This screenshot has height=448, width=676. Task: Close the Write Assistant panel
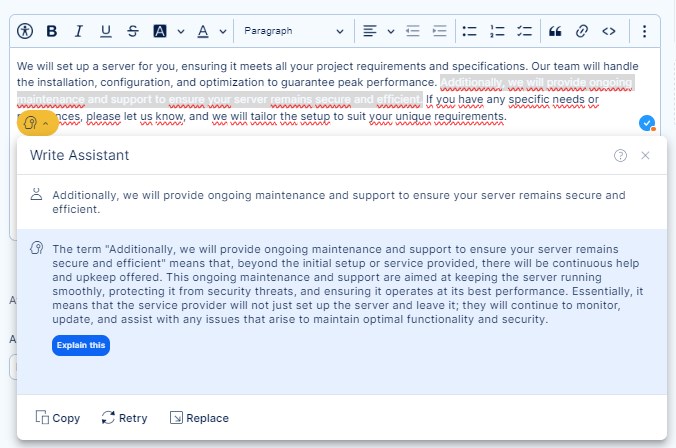click(645, 155)
